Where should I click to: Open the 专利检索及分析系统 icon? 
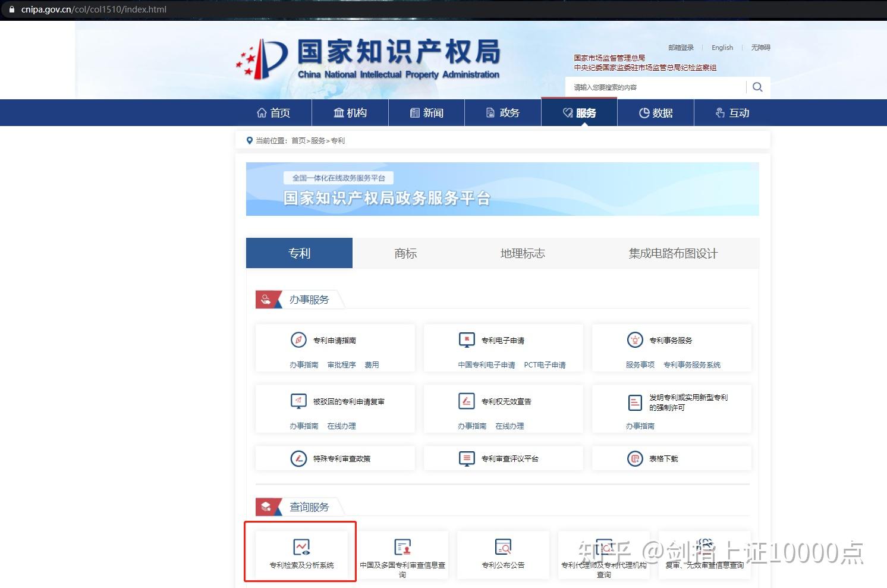301,547
